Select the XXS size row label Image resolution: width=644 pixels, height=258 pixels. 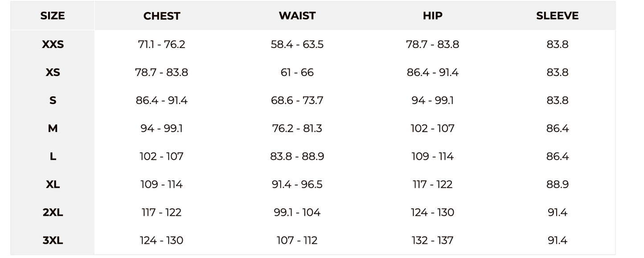[53, 44]
